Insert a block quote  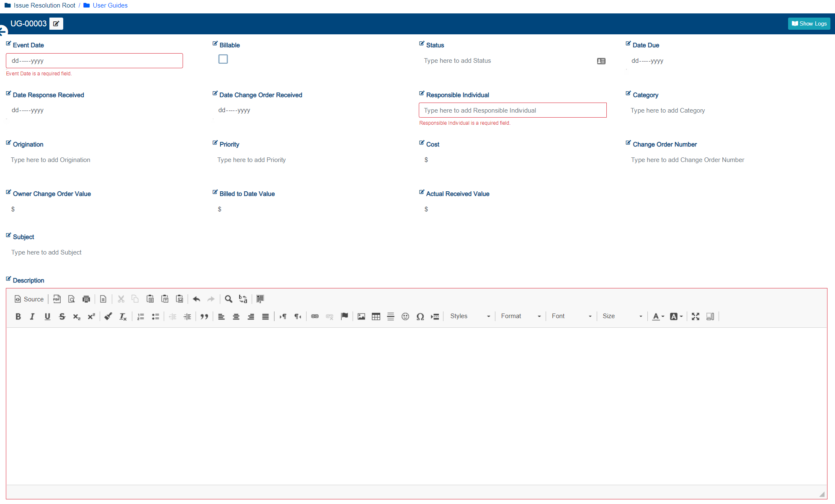tap(204, 316)
